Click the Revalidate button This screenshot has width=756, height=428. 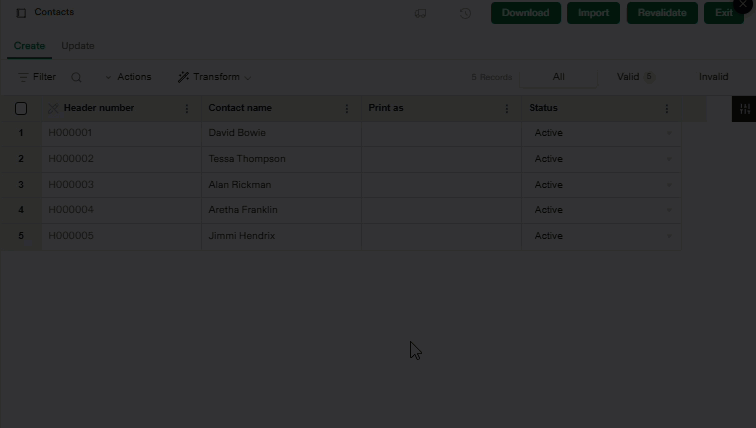coord(662,13)
